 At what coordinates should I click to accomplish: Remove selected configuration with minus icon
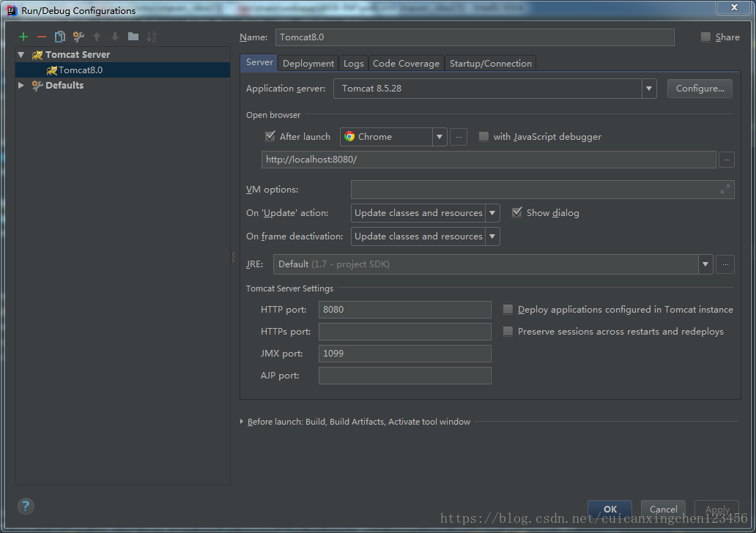click(42, 37)
